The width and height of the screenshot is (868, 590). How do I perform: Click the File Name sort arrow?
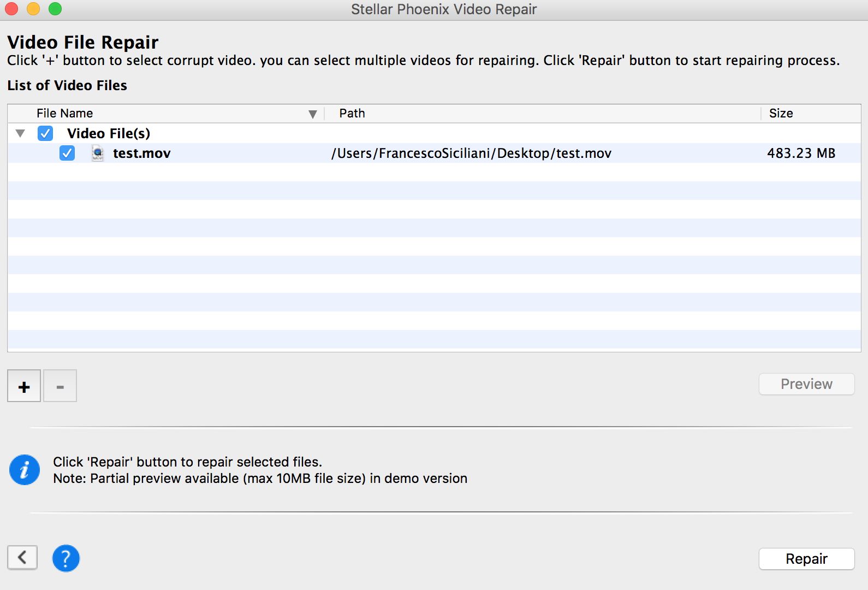tap(313, 114)
